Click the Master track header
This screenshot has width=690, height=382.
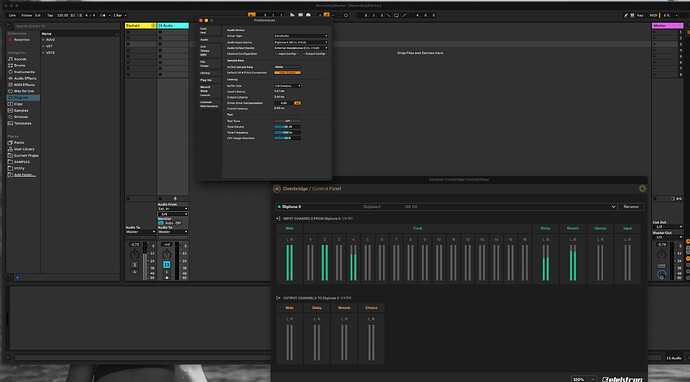668,26
